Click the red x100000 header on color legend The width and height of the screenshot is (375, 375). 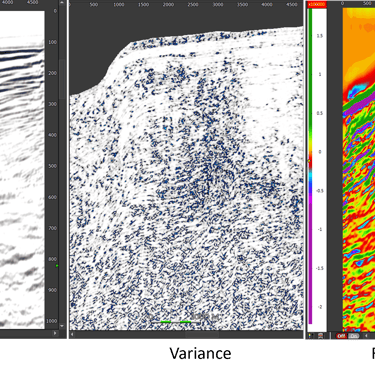pyautogui.click(x=317, y=4)
